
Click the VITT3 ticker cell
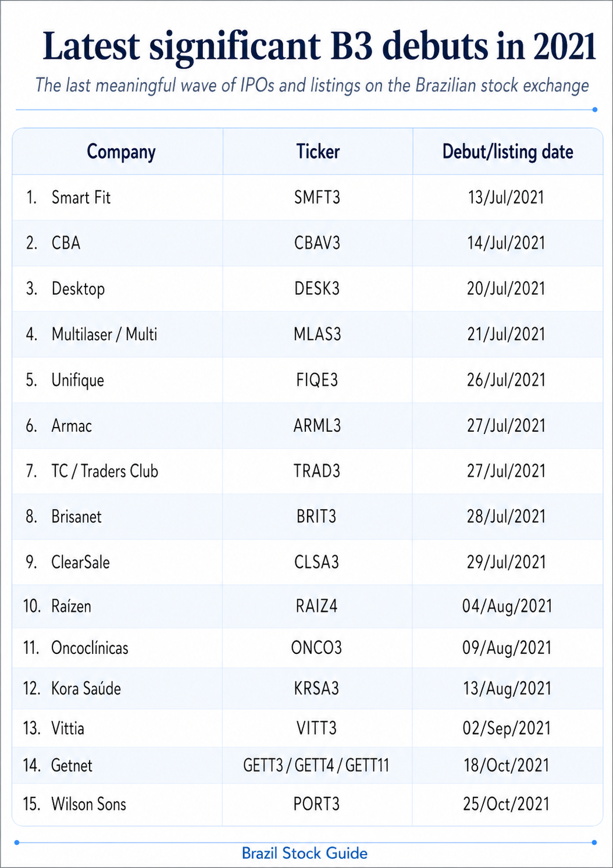click(316, 728)
